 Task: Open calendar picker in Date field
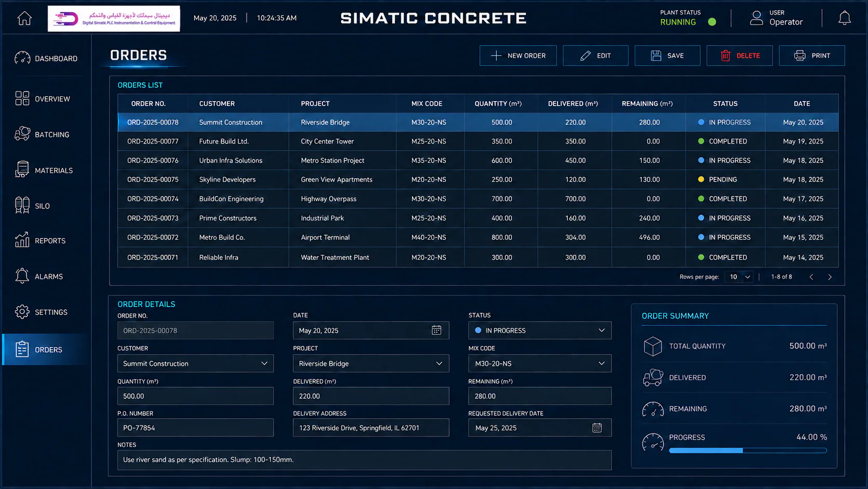(437, 331)
